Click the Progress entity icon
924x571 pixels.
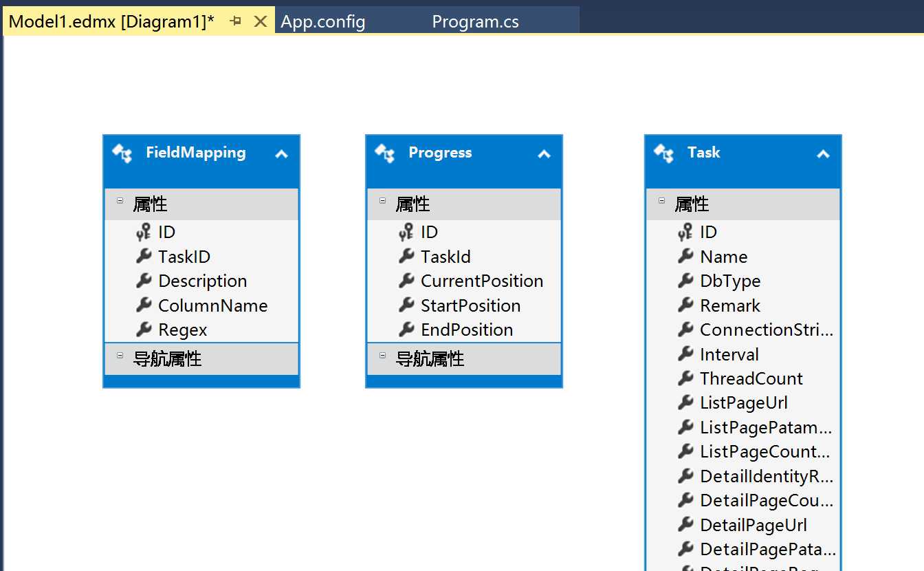point(384,153)
